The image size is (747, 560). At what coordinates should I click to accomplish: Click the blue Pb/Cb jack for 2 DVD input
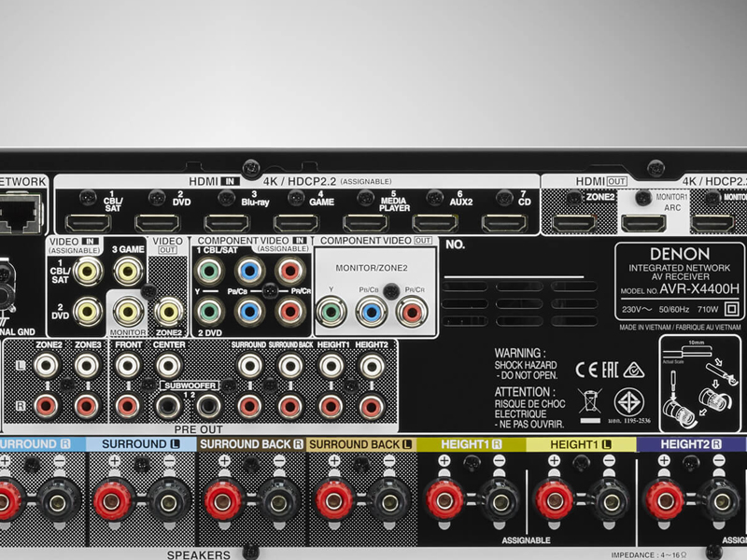coord(249,312)
